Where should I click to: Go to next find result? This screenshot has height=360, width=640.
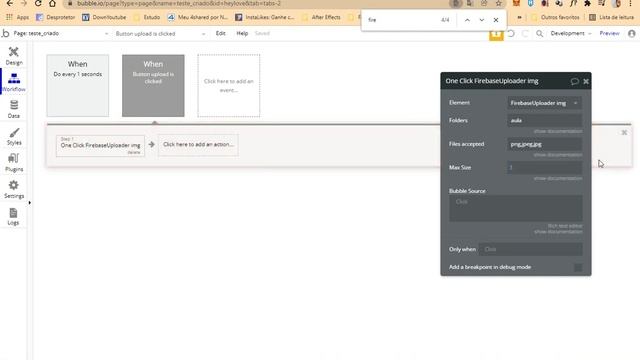tap(482, 20)
